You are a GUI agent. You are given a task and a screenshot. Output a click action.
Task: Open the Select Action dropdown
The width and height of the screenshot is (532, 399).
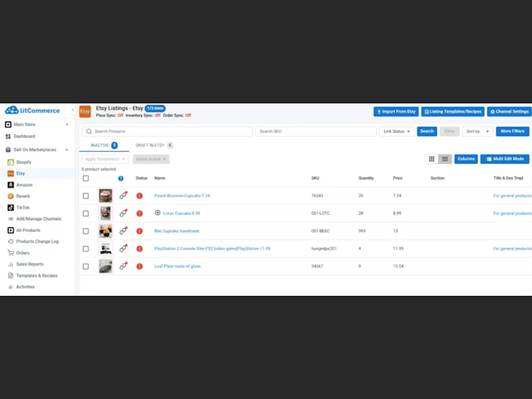[x=151, y=159]
